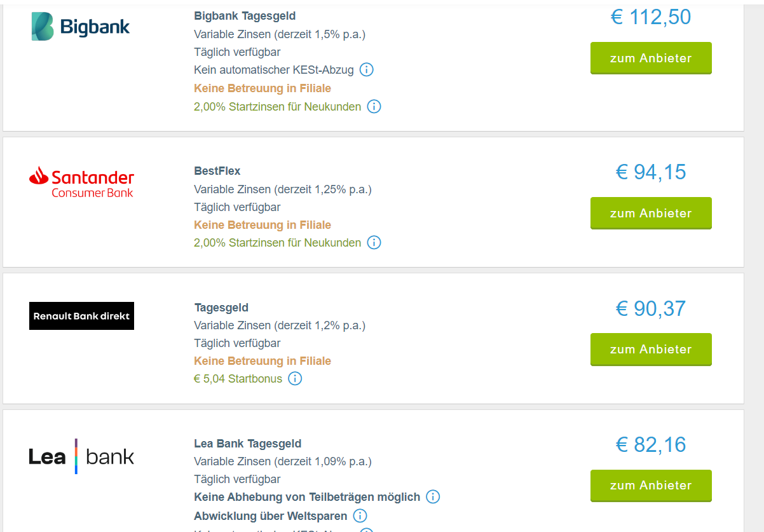Open the BestFlex product title
Viewport: 764px width, 532px height.
coord(217,171)
